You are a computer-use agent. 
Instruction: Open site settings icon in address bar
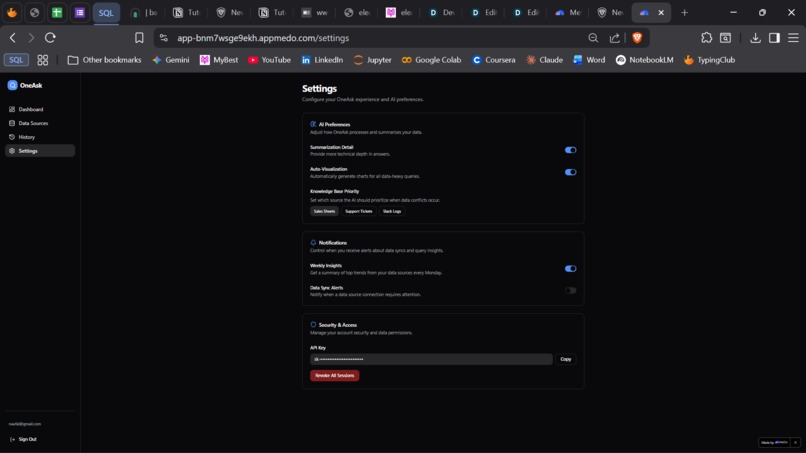tap(163, 38)
